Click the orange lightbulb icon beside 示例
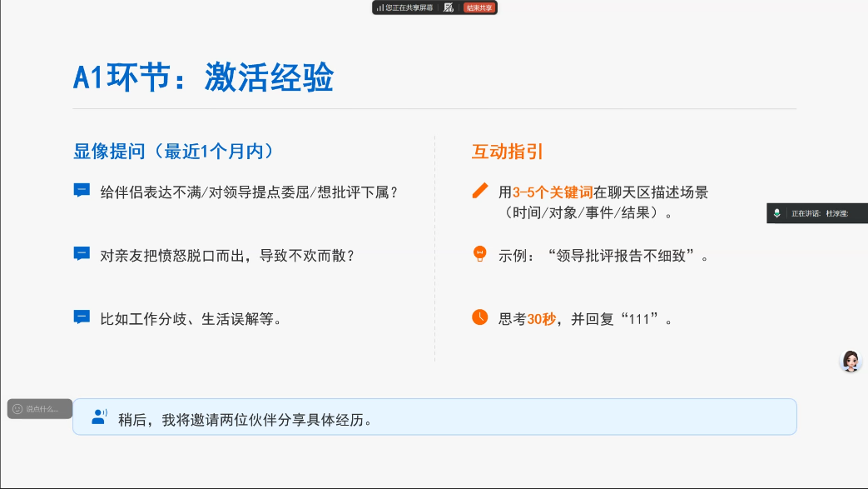This screenshot has width=868, height=489. [x=479, y=253]
